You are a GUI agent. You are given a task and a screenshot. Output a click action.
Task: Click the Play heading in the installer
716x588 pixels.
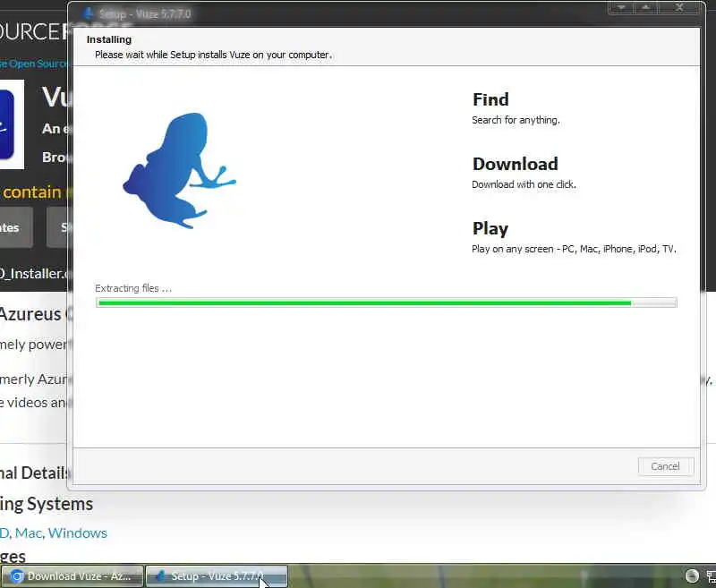490,229
